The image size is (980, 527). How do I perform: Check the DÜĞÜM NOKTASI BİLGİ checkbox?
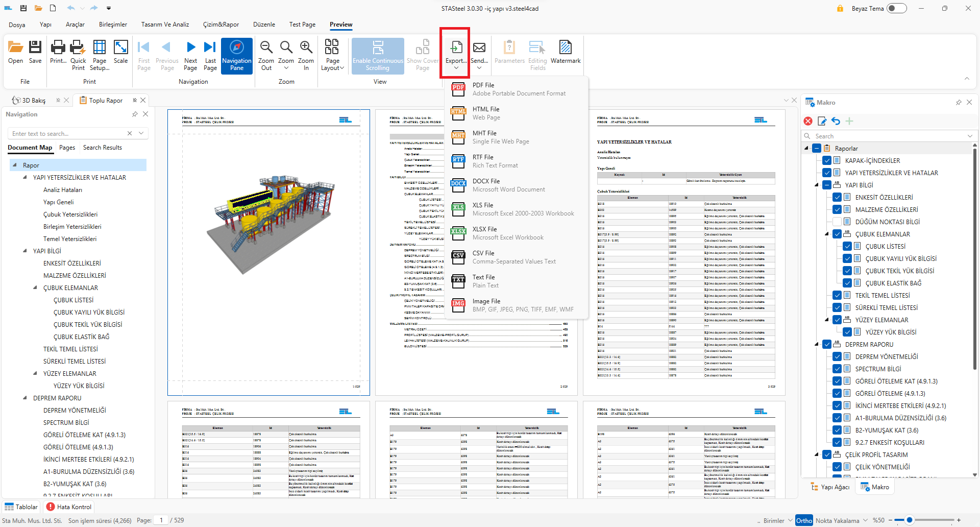point(837,222)
